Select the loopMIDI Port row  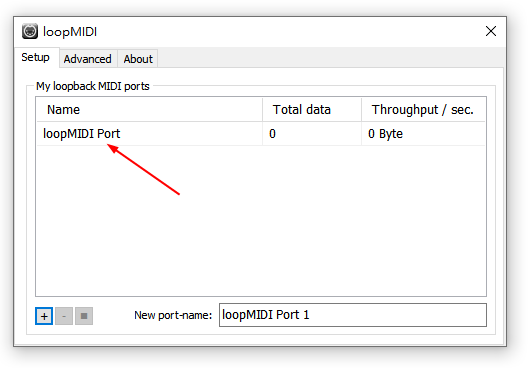(261, 134)
